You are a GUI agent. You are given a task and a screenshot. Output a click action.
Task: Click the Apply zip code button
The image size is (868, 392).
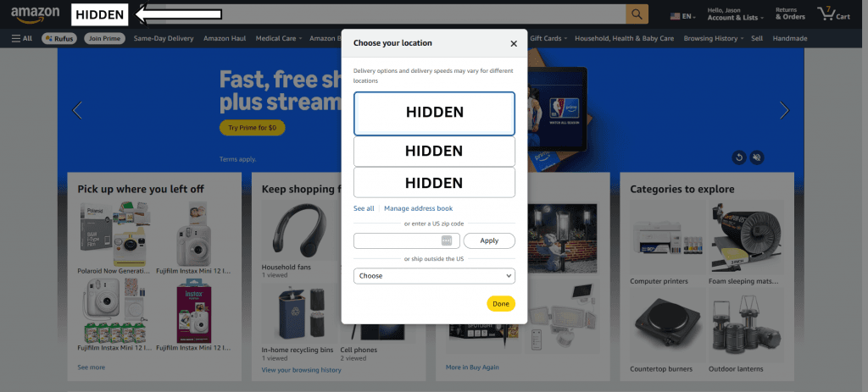tap(489, 241)
